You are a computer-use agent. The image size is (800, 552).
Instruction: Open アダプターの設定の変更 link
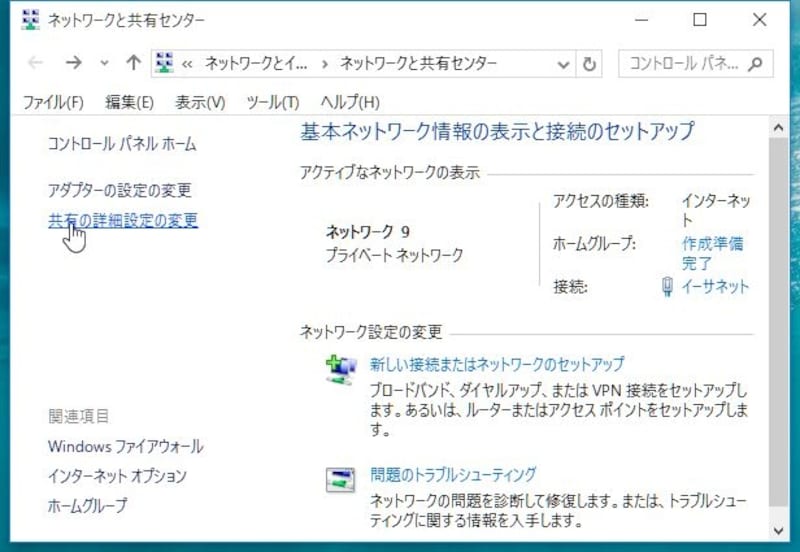[119, 190]
